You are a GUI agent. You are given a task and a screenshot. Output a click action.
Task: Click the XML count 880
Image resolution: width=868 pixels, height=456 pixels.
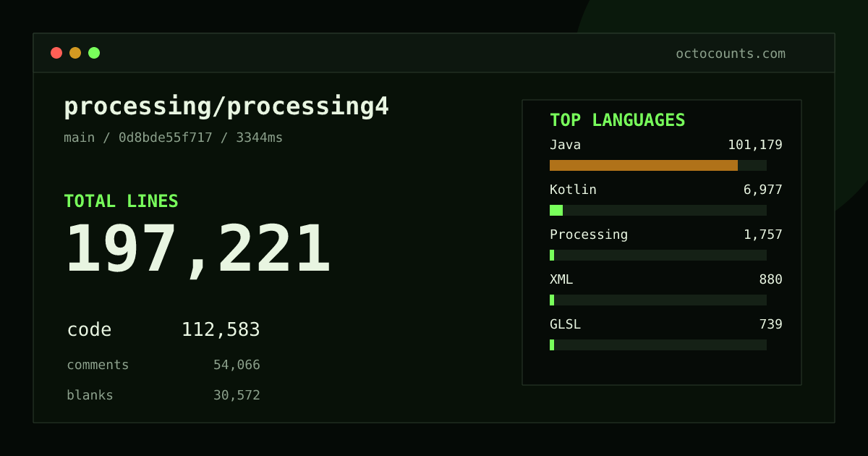[x=771, y=279]
